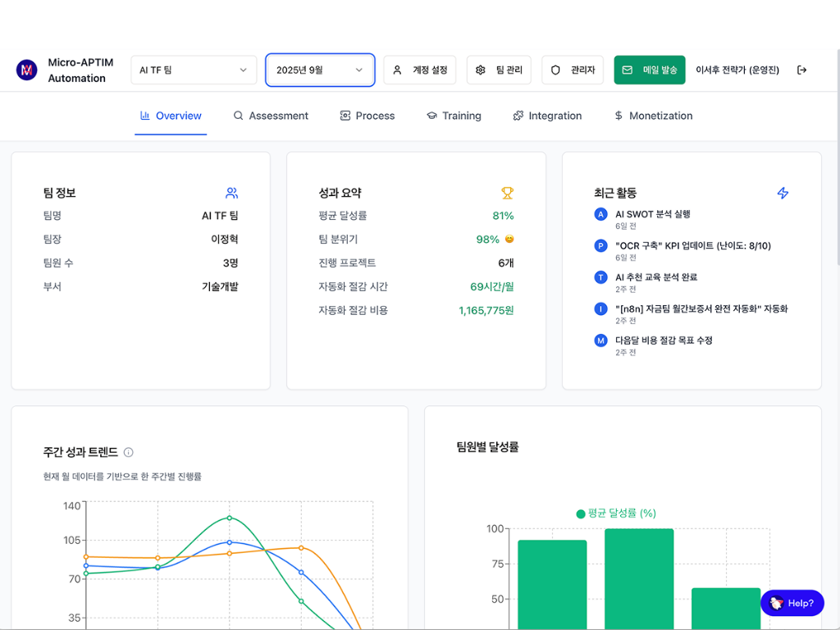Image resolution: width=840 pixels, height=630 pixels.
Task: Click the logout arrow icon
Action: click(801, 71)
